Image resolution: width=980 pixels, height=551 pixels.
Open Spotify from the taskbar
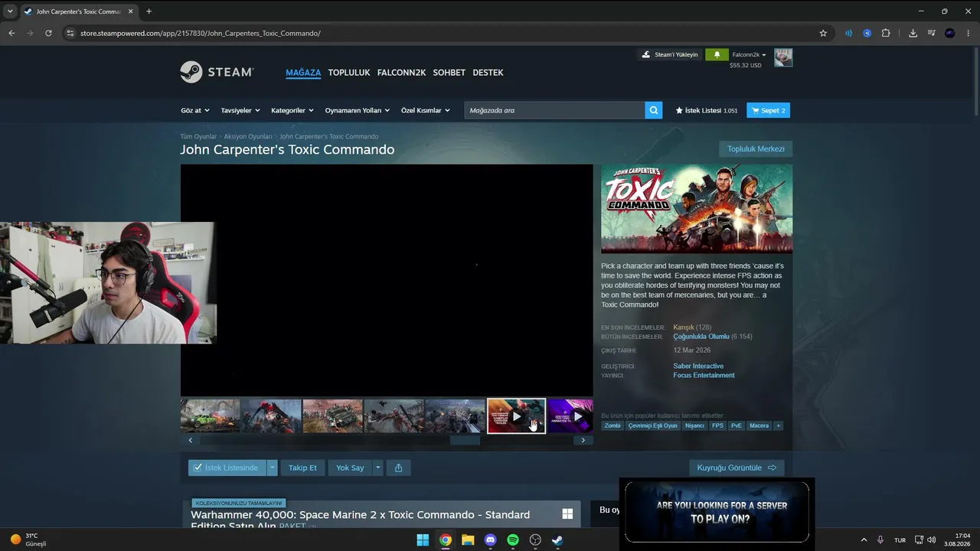coord(513,540)
